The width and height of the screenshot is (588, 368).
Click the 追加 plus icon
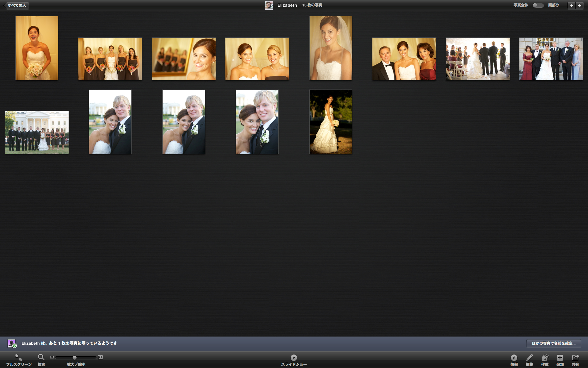560,358
